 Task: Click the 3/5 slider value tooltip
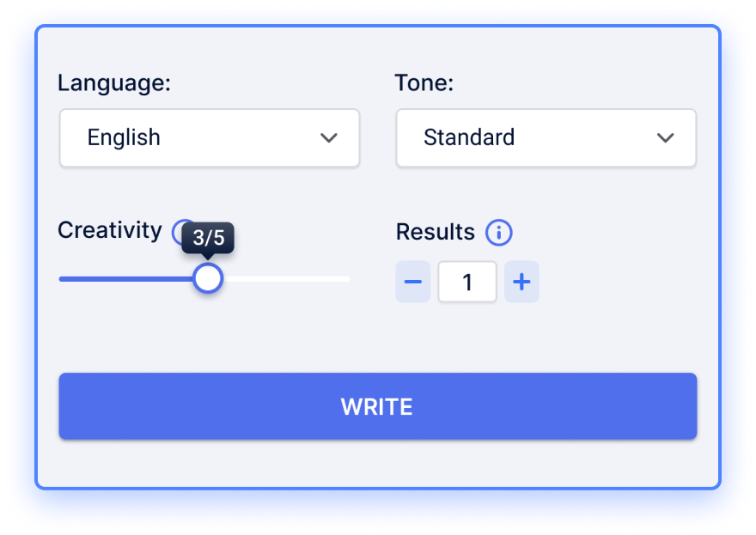click(208, 238)
